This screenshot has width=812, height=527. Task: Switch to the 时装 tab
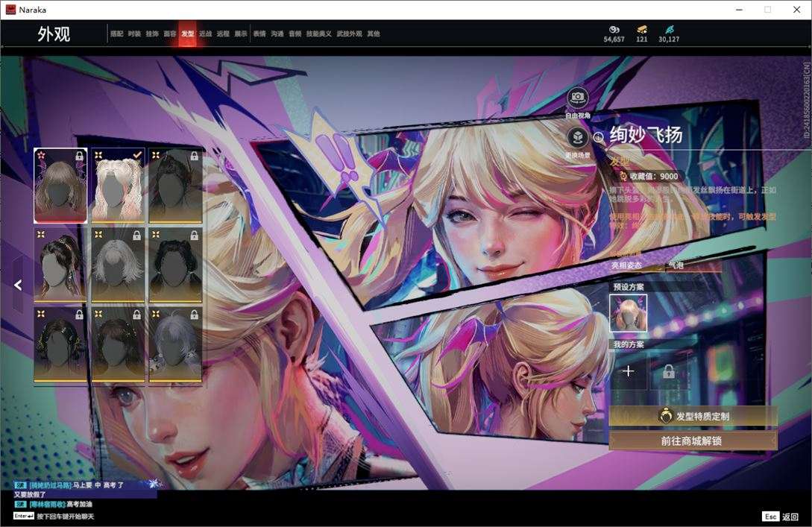point(134,34)
